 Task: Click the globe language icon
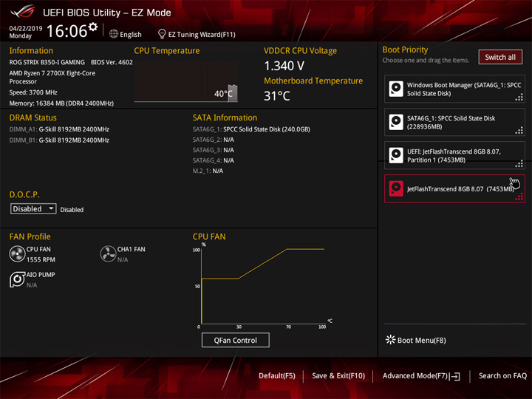point(114,34)
